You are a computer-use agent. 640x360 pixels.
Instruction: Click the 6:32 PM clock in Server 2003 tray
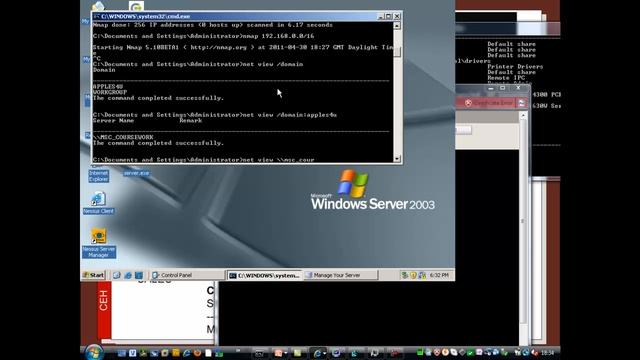pos(439,275)
